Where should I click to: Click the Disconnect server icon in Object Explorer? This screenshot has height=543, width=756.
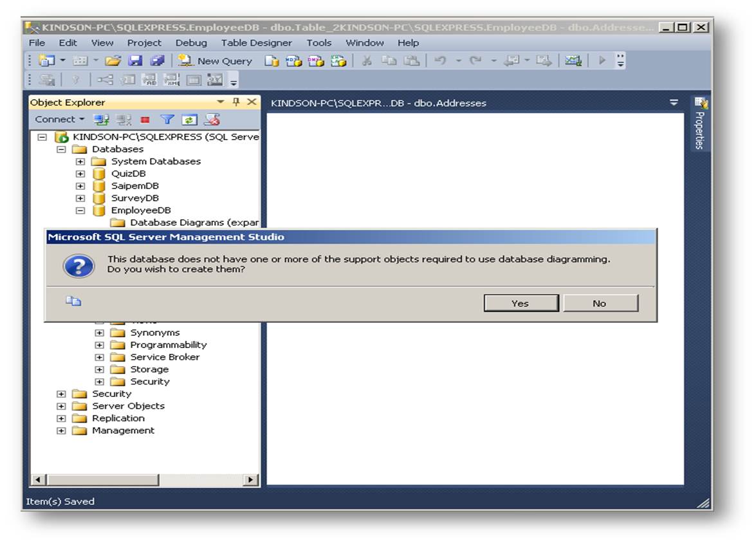click(x=123, y=119)
